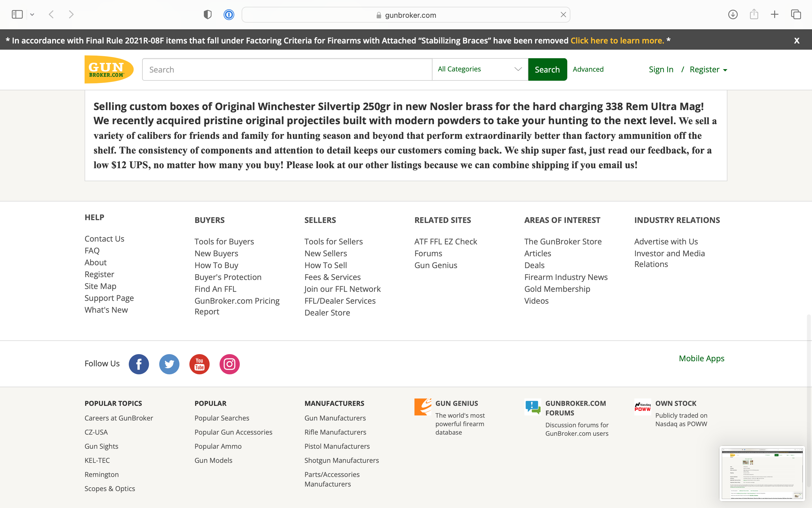Open Contact Us in Help

[104, 238]
